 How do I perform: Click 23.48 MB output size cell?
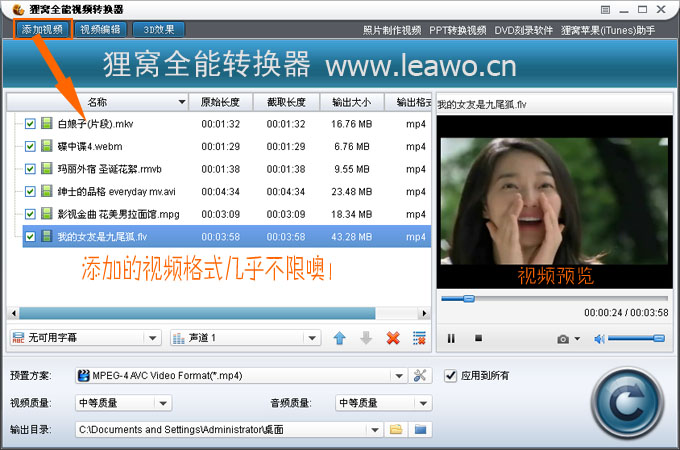(x=352, y=192)
